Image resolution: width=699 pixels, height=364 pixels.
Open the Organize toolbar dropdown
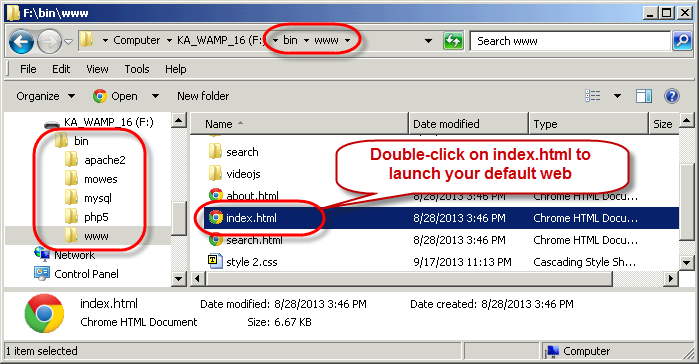45,96
